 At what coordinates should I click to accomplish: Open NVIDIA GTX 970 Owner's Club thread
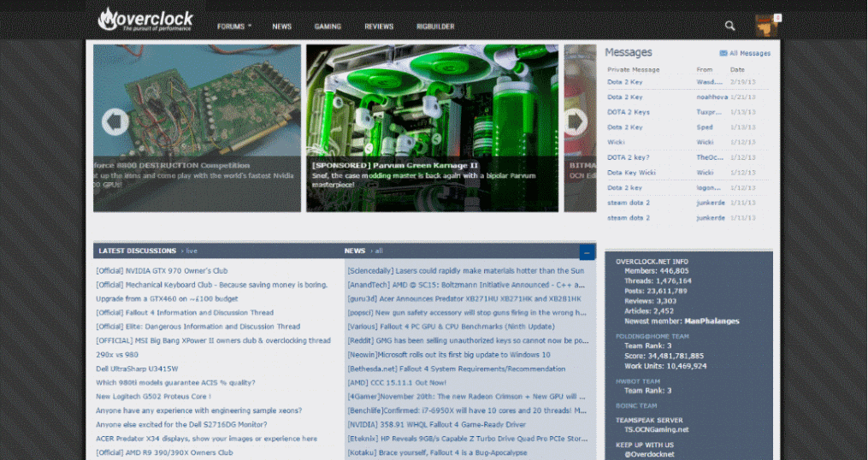pyautogui.click(x=162, y=271)
